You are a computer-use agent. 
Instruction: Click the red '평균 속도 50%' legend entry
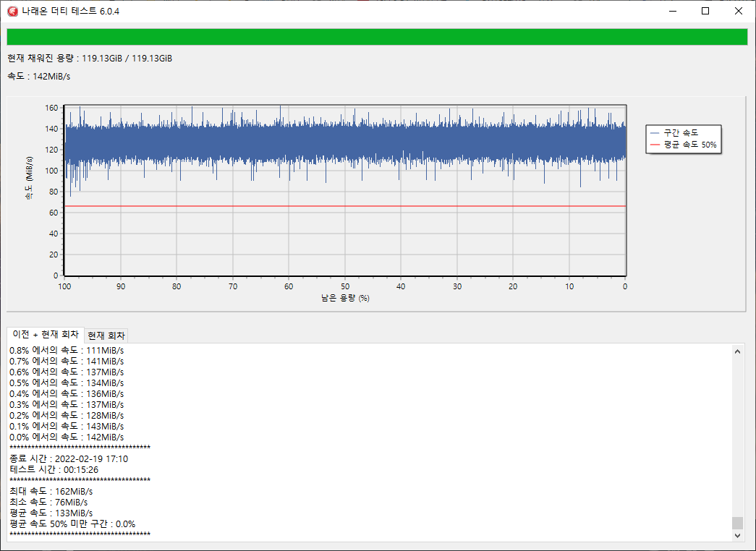(x=683, y=145)
